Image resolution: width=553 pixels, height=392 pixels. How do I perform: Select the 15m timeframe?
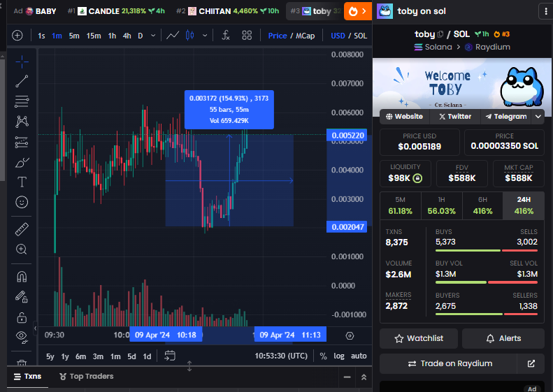click(x=94, y=36)
